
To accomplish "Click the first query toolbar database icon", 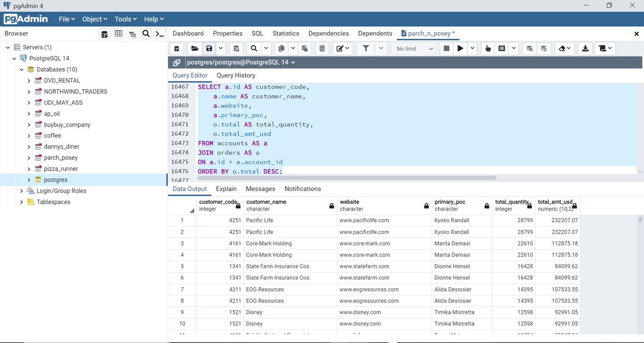I will [177, 48].
